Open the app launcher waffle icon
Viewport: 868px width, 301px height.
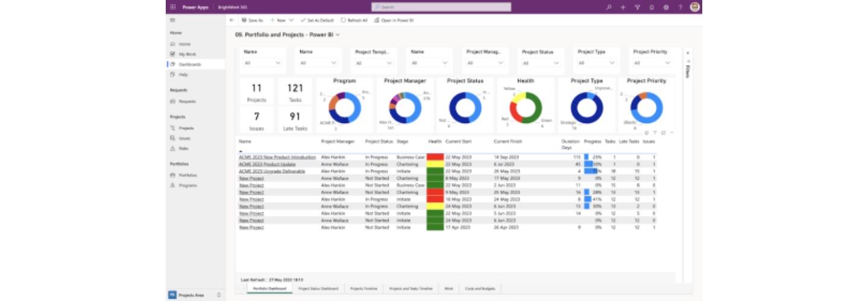coord(173,7)
